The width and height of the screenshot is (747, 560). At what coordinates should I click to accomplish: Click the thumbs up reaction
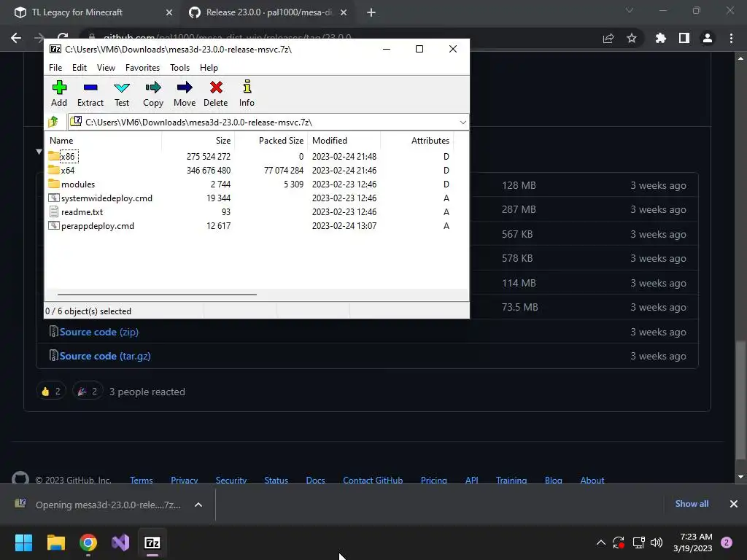click(51, 392)
